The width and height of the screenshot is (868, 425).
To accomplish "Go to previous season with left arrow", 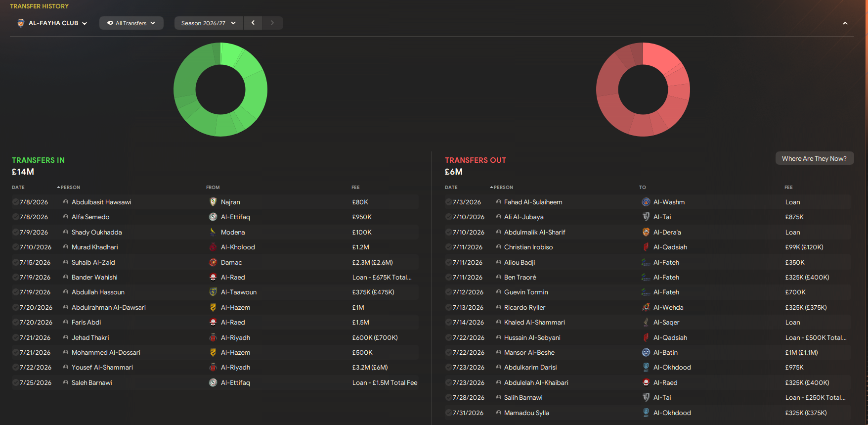I will [x=253, y=23].
